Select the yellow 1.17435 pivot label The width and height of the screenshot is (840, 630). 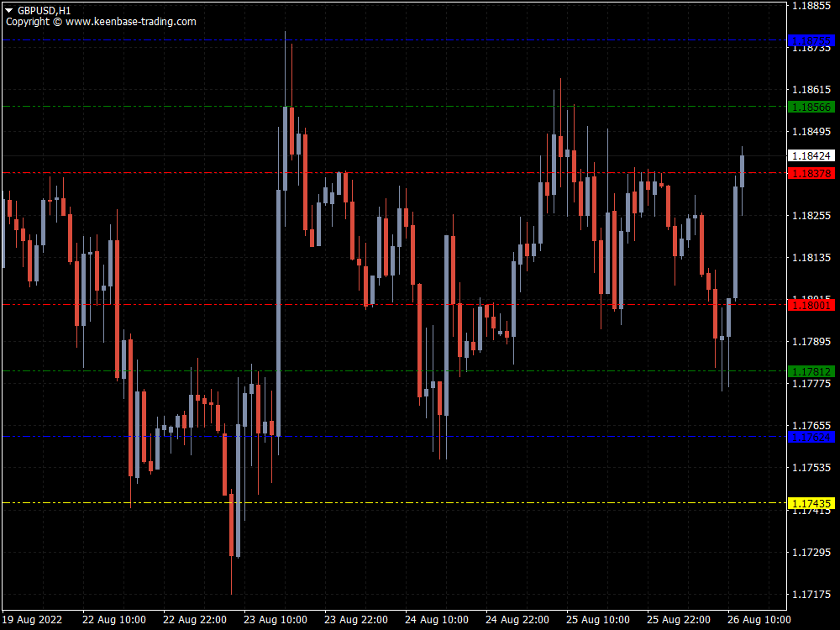(x=811, y=503)
